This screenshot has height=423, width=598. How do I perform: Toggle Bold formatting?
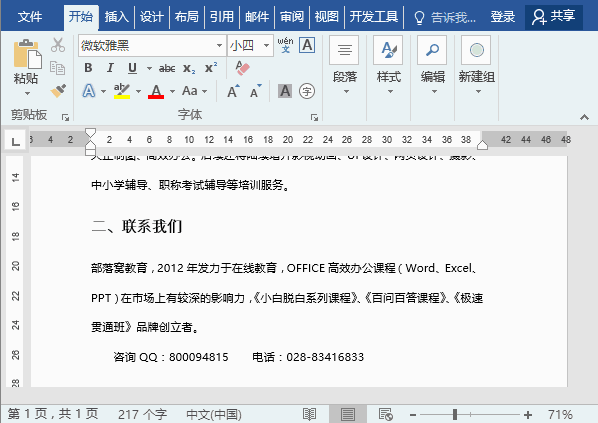(x=88, y=68)
